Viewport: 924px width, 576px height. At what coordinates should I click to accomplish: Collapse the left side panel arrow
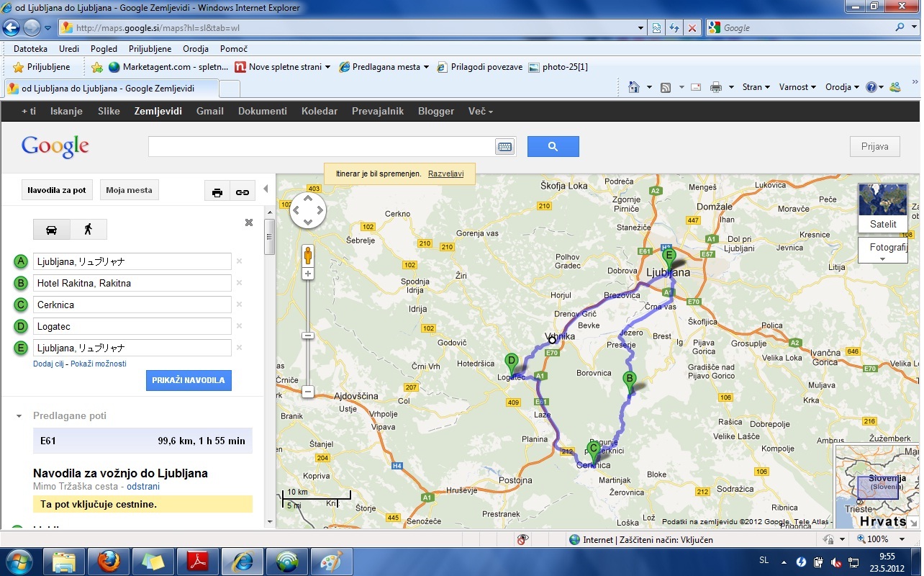pyautogui.click(x=266, y=189)
